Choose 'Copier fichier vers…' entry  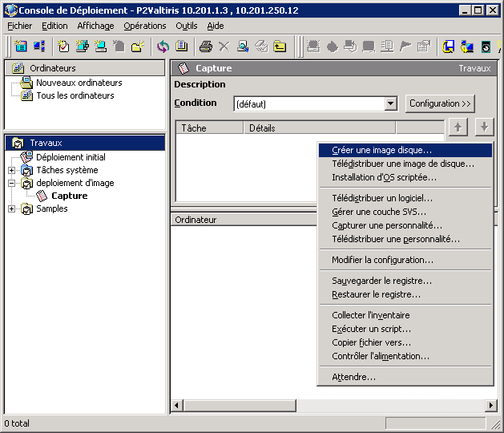(x=405, y=342)
